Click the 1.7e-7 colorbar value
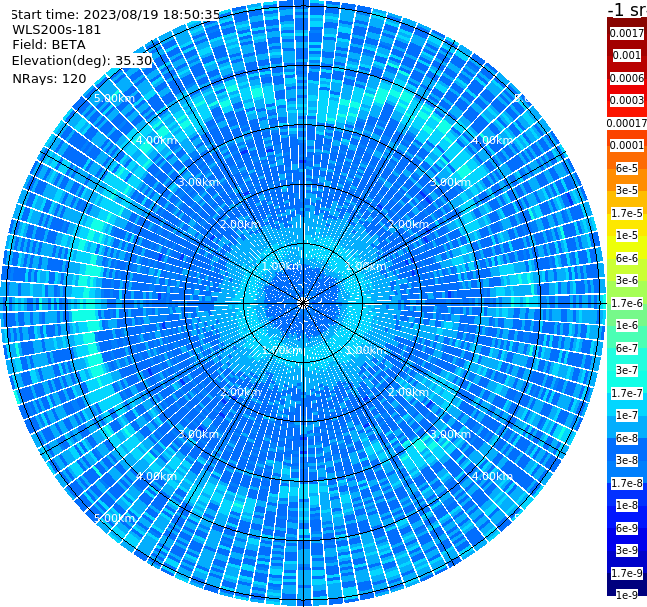 [627, 393]
